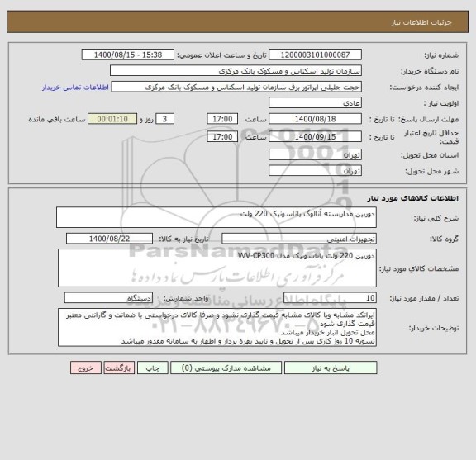Click the buyer organization name field
This screenshot has width=476, height=460.
(x=236, y=71)
